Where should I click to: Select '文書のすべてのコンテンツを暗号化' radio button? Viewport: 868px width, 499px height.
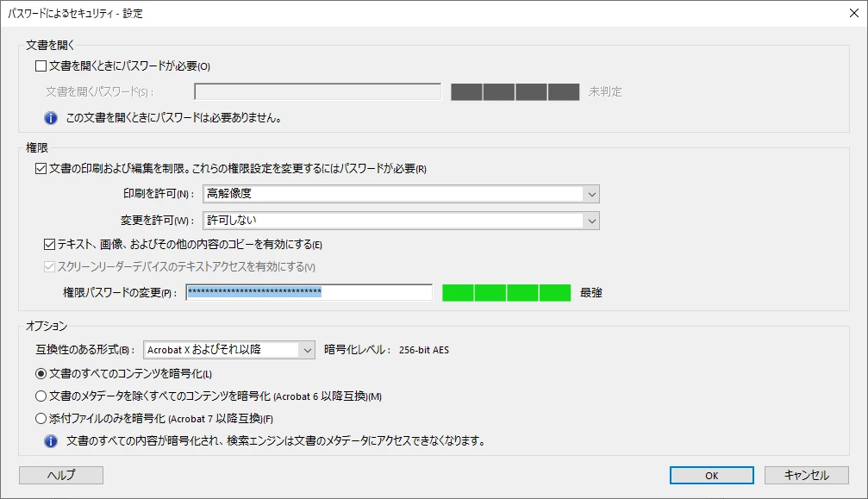[x=41, y=374]
